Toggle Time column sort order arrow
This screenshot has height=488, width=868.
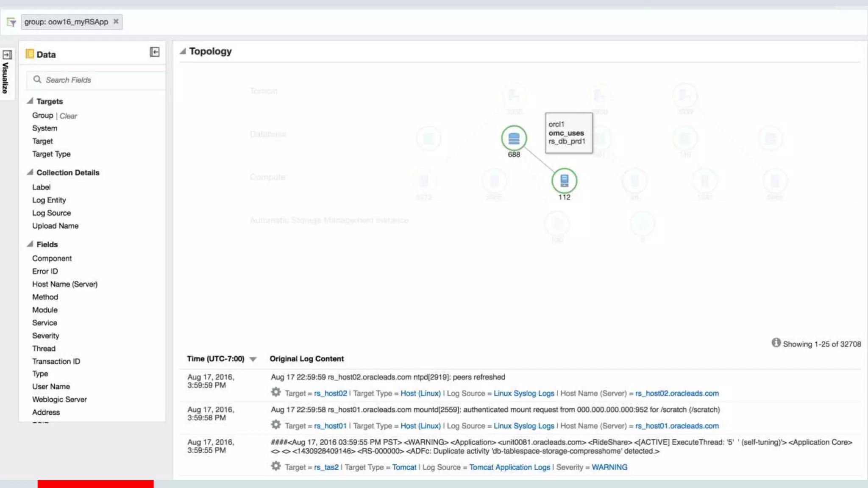[253, 359]
